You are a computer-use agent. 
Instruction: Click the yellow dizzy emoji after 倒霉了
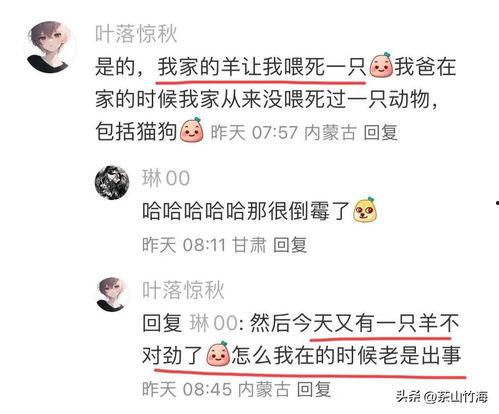tap(365, 210)
